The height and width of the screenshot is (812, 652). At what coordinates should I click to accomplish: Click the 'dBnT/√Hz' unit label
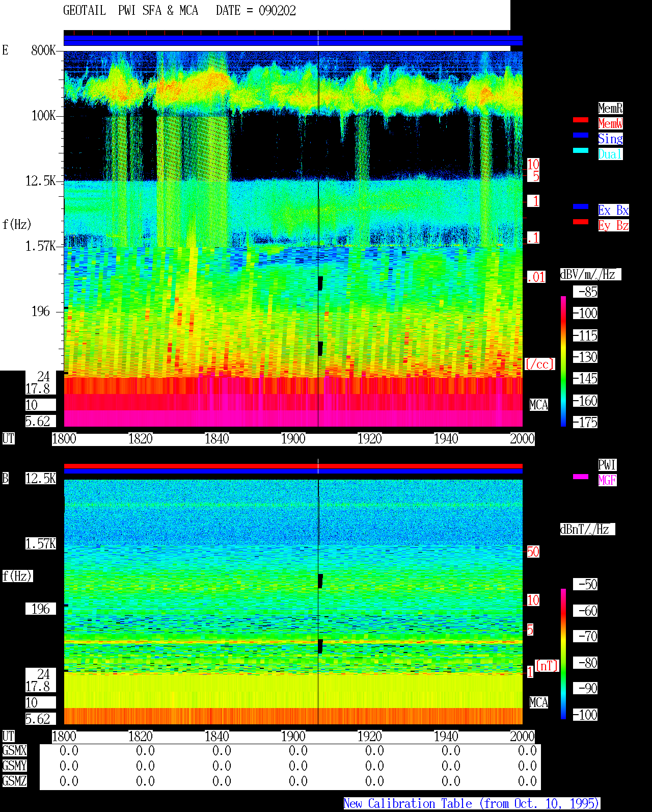587,529
